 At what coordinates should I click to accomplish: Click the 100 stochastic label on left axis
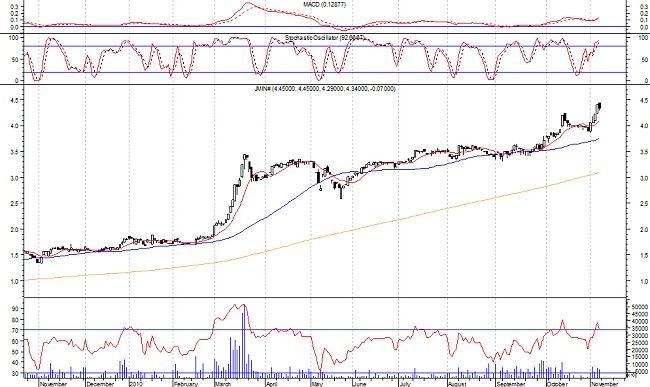click(14, 38)
